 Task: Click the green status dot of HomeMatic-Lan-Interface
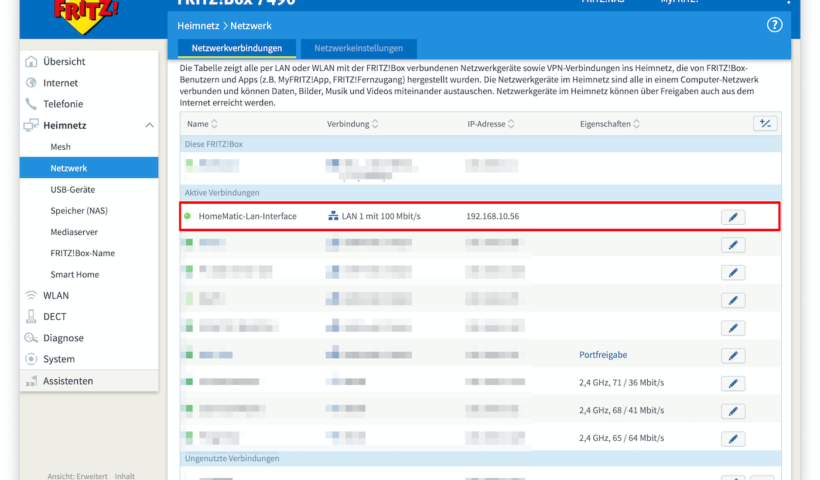[188, 216]
